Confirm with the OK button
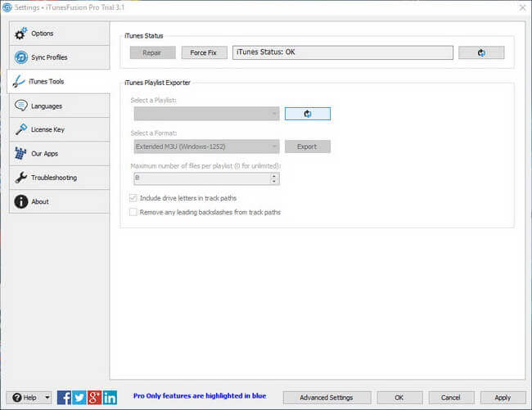Screen dimensions: 532x410 tap(399, 398)
